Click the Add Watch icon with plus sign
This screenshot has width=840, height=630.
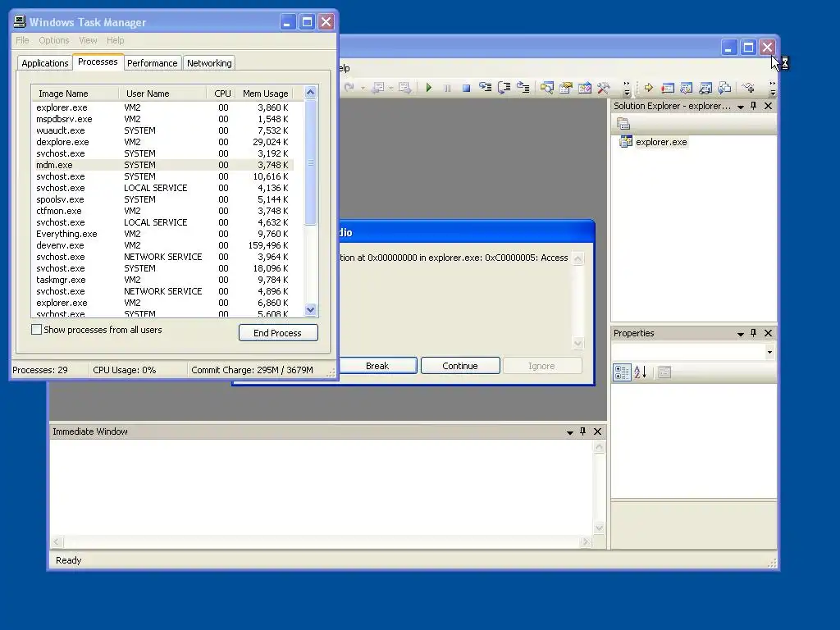[748, 87]
